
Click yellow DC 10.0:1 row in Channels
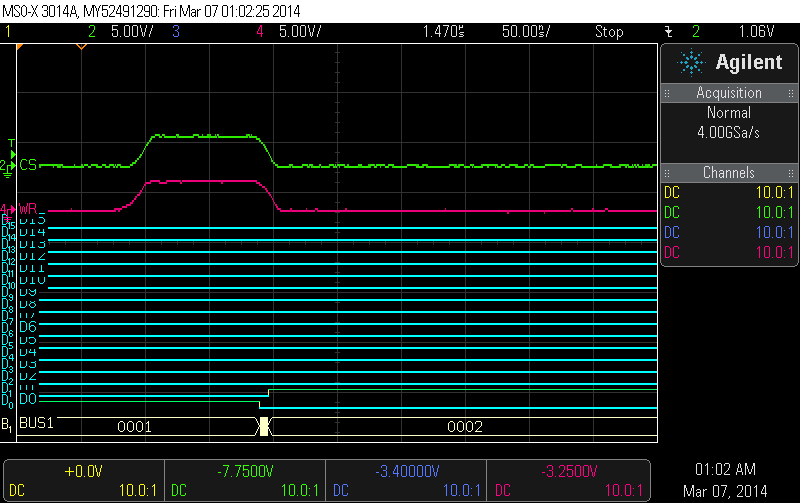click(x=729, y=192)
